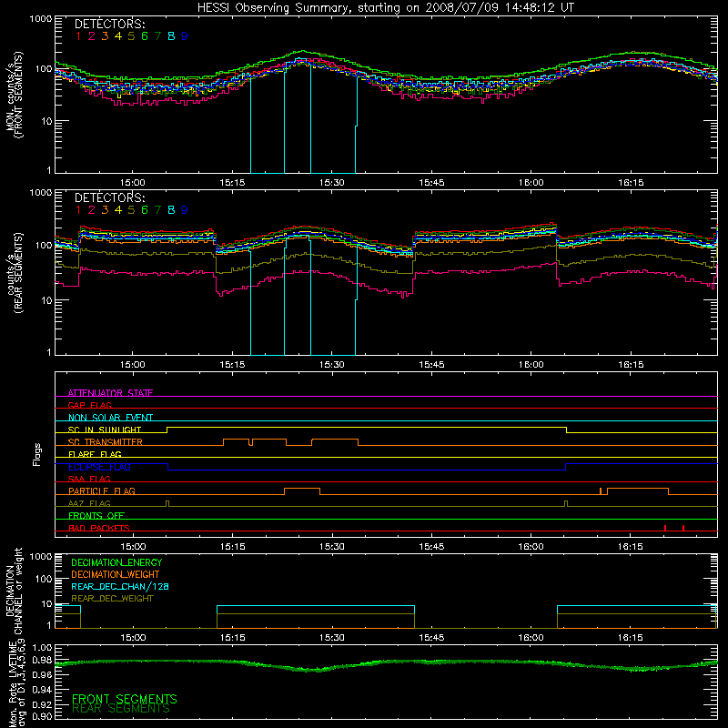Image resolution: width=728 pixels, height=728 pixels.
Task: Select green detector 6 in rear segments legend
Action: (145, 210)
